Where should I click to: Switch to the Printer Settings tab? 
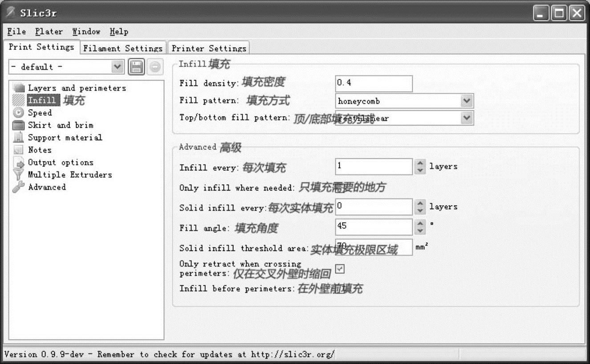[209, 48]
